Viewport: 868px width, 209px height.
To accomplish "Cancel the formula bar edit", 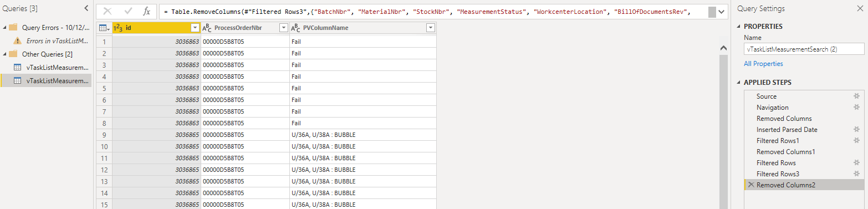I will (108, 11).
